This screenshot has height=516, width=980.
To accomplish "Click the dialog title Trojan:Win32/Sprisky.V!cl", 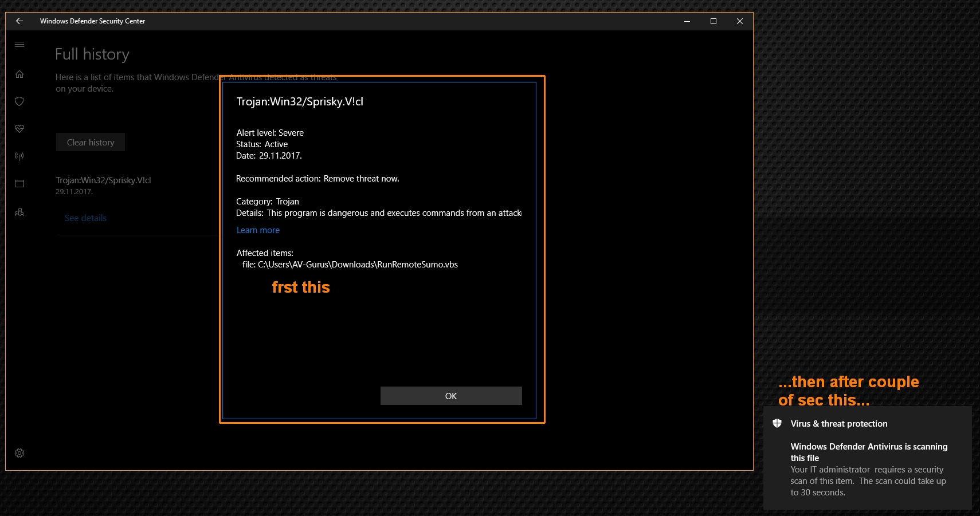I will [300, 102].
